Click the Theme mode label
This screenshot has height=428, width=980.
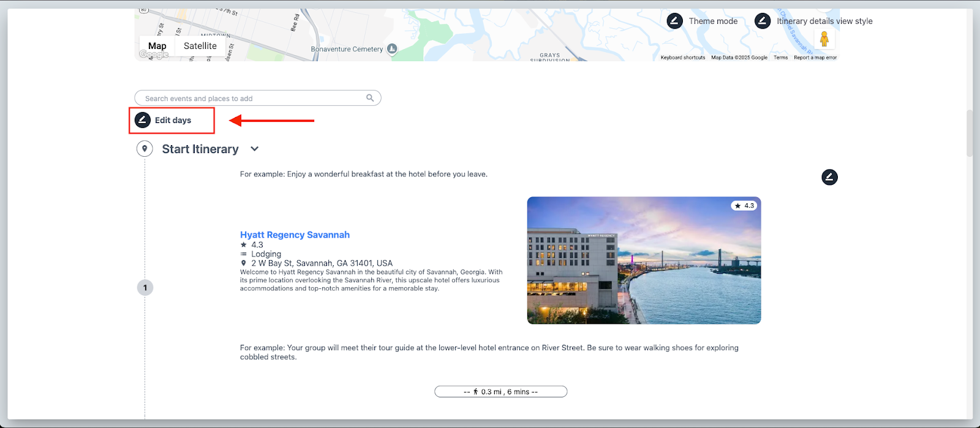(x=713, y=21)
